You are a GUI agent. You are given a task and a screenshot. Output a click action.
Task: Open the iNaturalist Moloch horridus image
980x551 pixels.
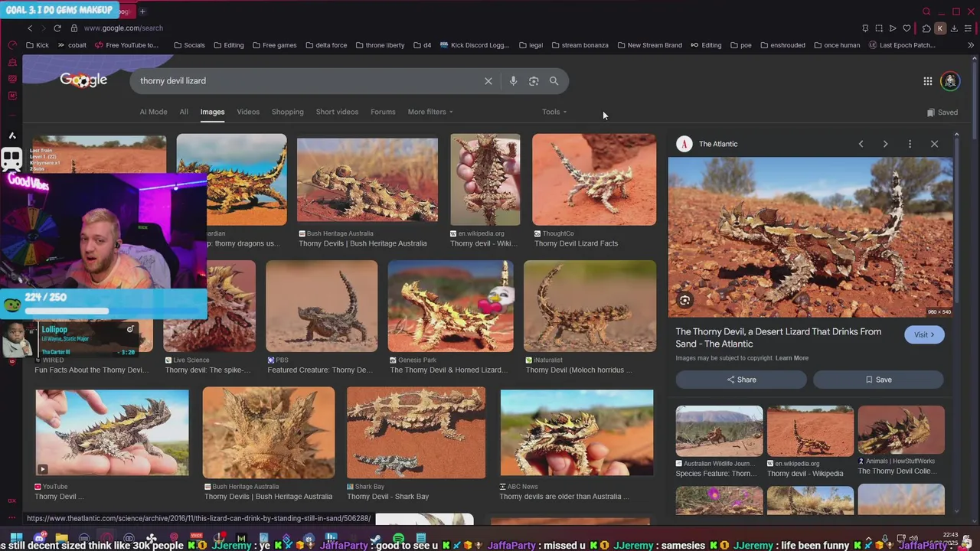[x=590, y=306]
